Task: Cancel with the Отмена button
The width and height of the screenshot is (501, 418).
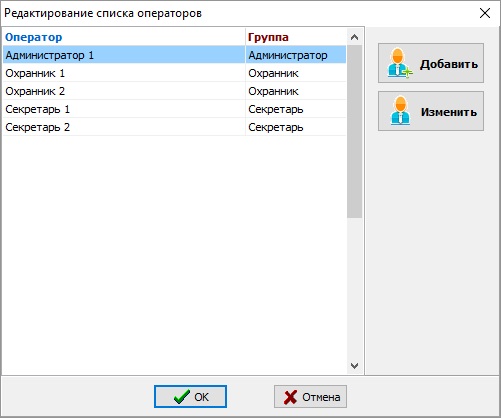Action: point(310,397)
